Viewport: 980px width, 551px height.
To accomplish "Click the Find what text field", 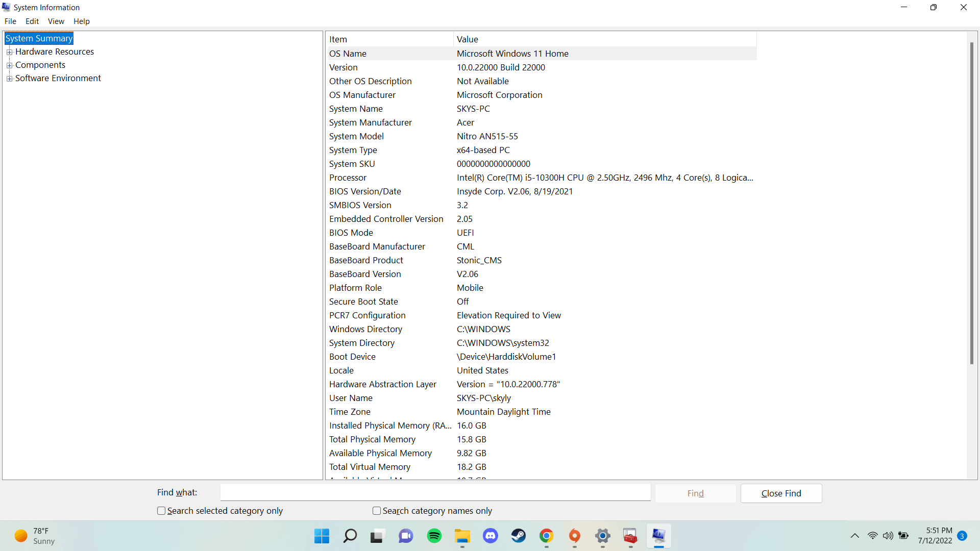I will click(x=435, y=492).
